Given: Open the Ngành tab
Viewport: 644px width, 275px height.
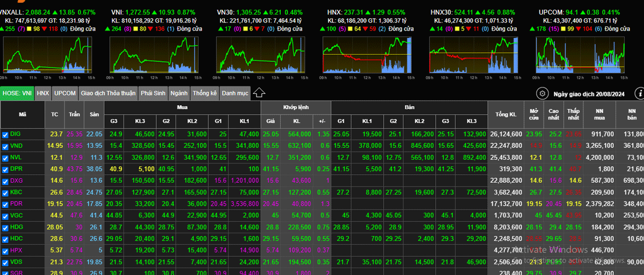Looking at the screenshot, I should click(179, 93).
